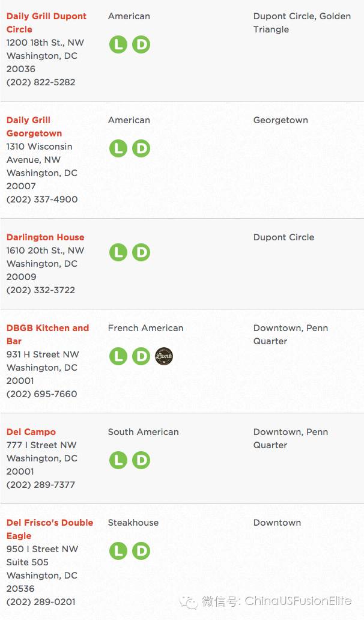364x620 pixels.
Task: Click the Dinner icon for Daily Grill Georgetown
Action: [141, 148]
